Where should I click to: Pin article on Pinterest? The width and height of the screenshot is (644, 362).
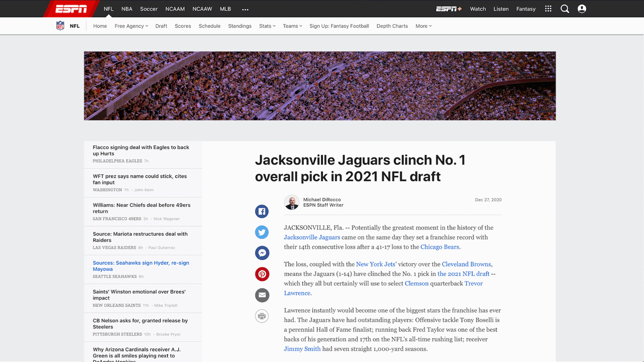tap(262, 274)
